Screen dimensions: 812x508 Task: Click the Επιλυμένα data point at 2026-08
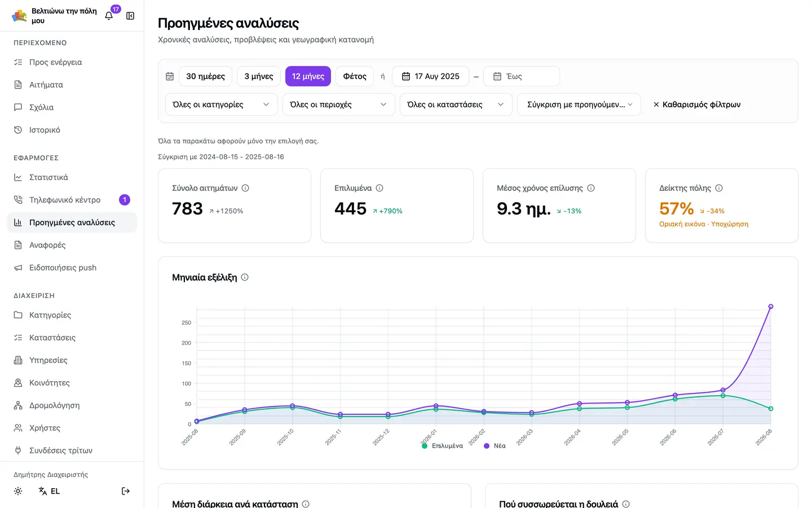tap(771, 409)
